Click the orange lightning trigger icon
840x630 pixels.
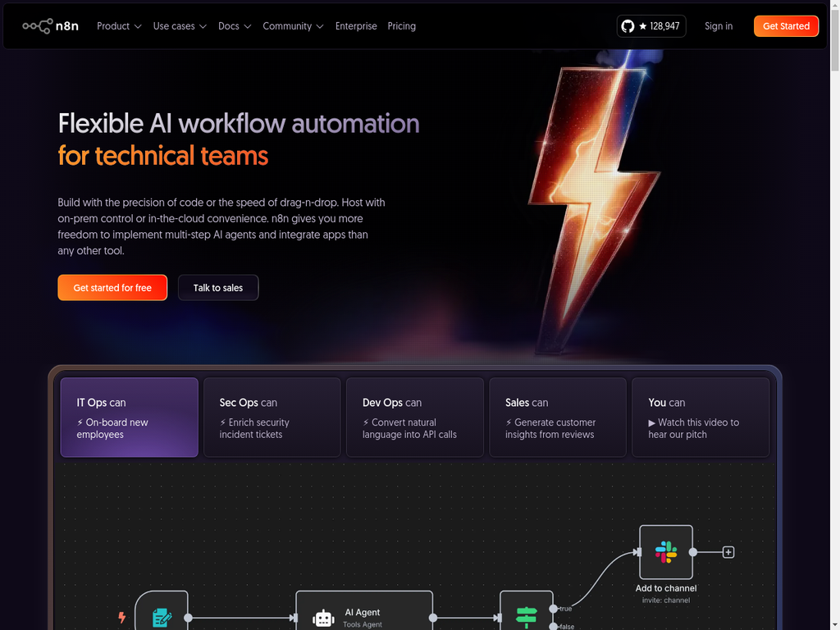point(122,617)
